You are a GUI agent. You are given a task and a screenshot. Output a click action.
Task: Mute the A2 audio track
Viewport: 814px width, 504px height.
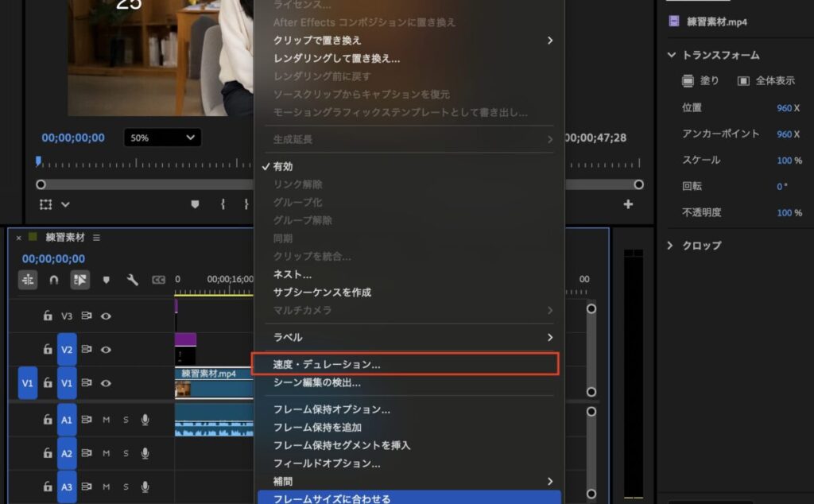tap(105, 454)
